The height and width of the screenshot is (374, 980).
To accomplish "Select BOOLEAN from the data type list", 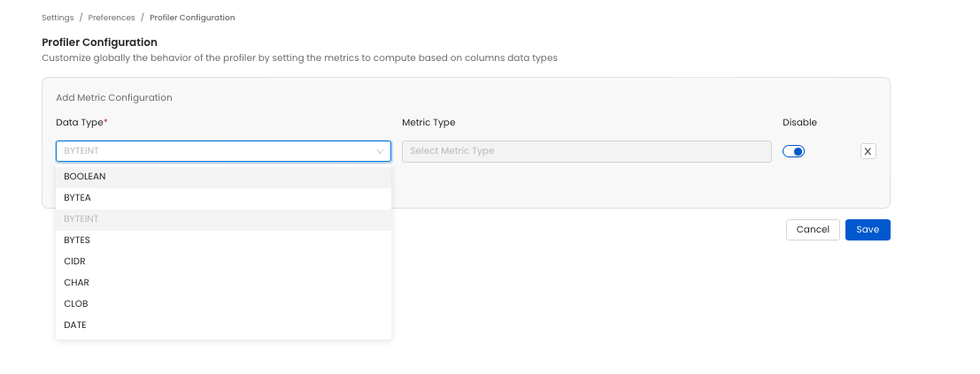I will pyautogui.click(x=85, y=176).
